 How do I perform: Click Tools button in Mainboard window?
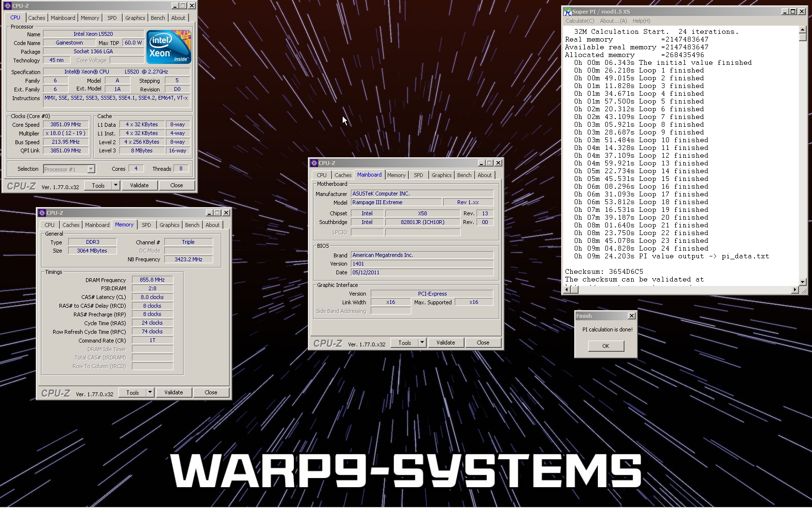(405, 343)
